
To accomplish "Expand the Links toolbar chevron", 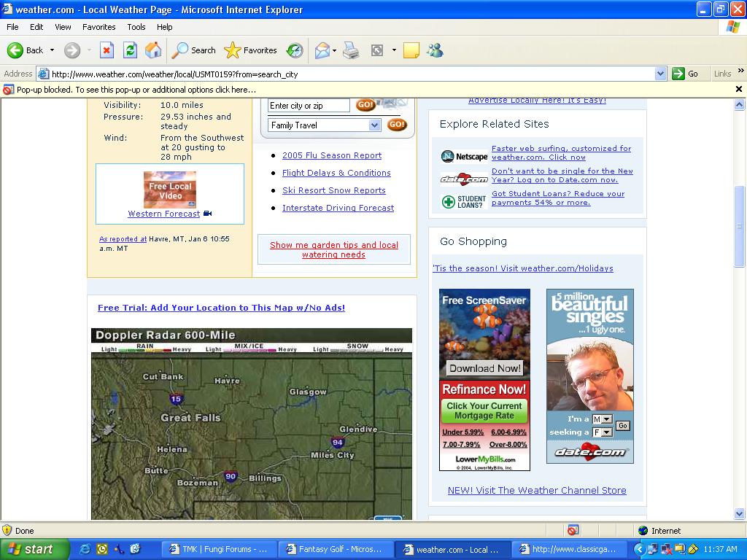I will [741, 71].
